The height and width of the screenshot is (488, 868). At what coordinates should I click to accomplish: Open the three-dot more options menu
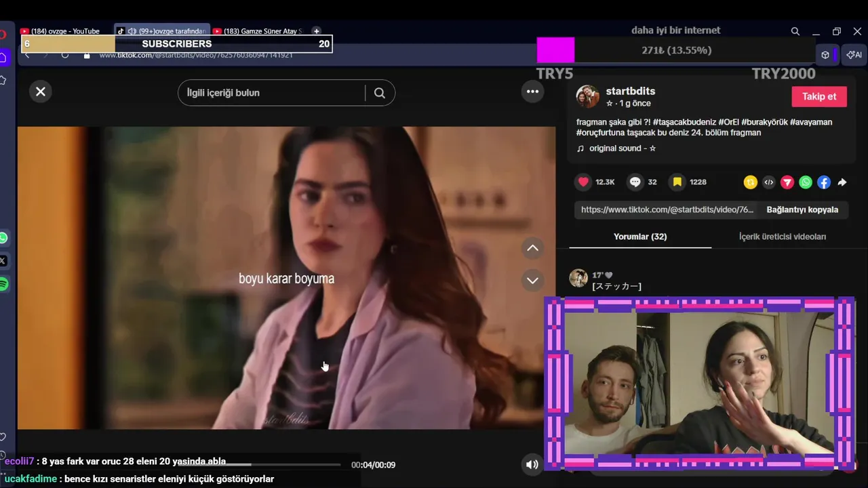(x=532, y=91)
